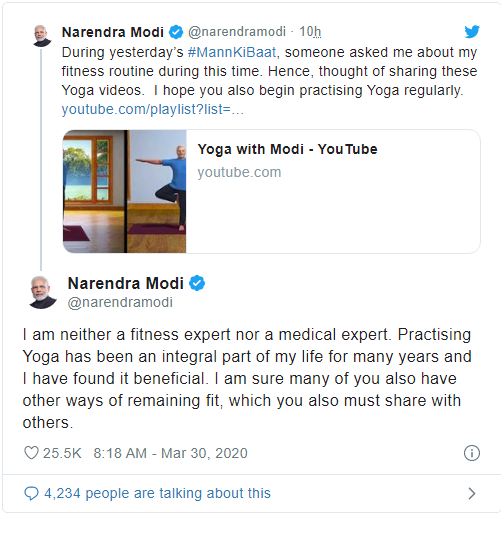Open small Narendra Modi avatar at top
The height and width of the screenshot is (538, 501).
coord(42,36)
